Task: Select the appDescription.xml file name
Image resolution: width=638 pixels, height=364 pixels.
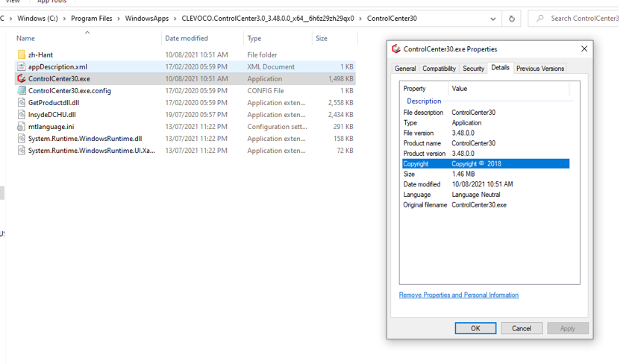Action: (57, 66)
